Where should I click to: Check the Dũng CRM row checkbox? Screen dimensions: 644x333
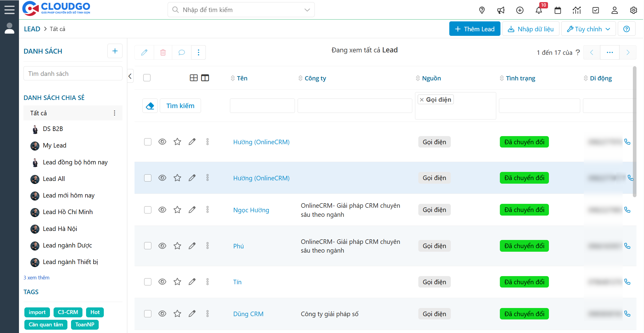coord(147,314)
